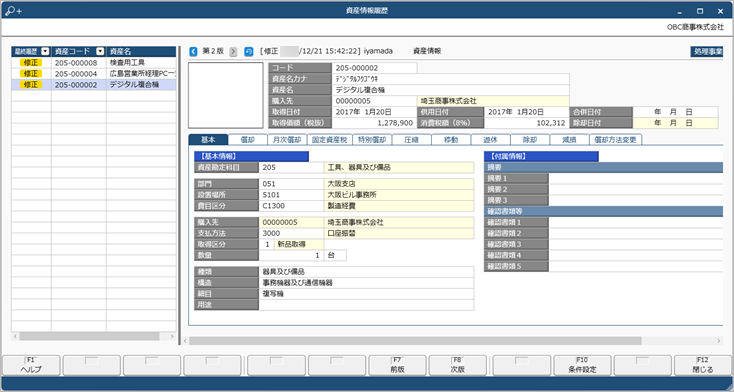734x392 pixels.
Task: Click the 摘要1 input field
Action: [x=636, y=178]
